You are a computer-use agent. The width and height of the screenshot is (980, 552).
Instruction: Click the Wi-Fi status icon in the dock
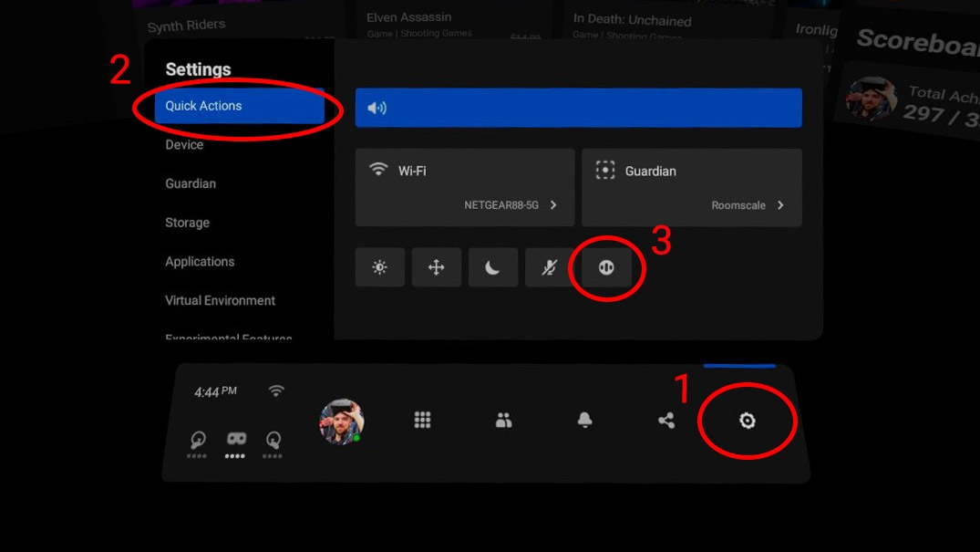(x=276, y=391)
